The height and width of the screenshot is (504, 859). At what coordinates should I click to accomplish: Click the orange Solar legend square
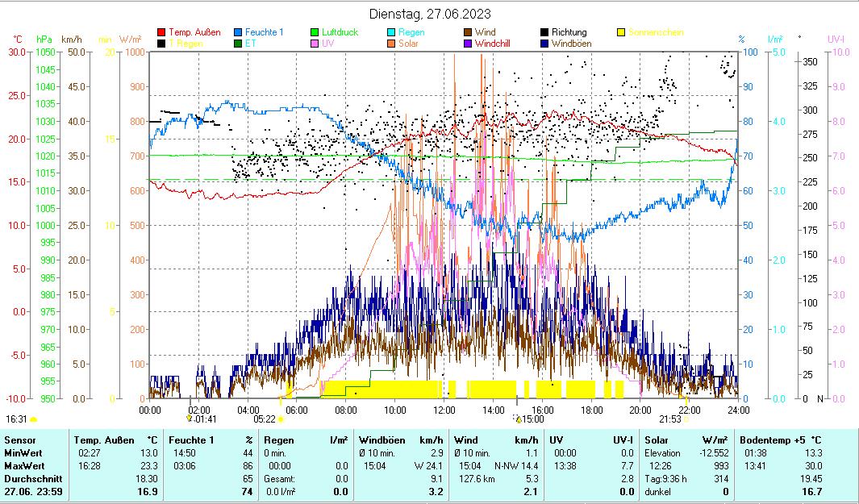392,44
